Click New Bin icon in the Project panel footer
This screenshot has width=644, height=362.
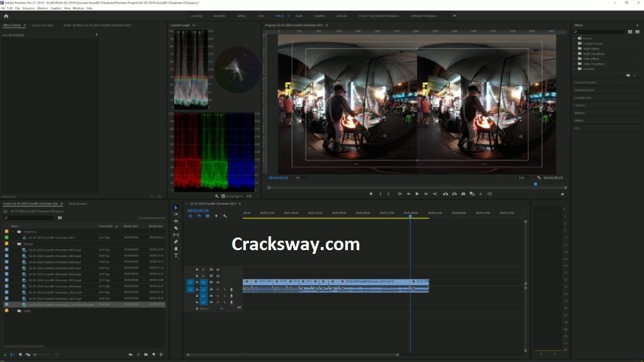pos(146,354)
